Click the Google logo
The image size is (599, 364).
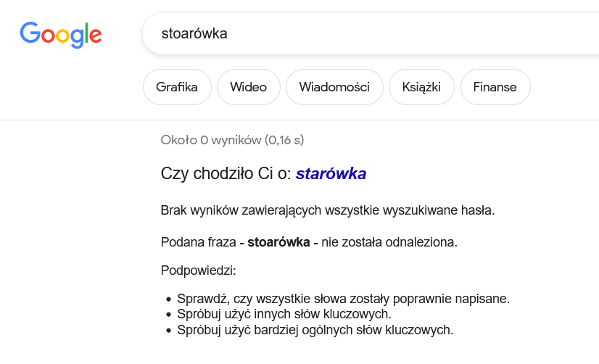(x=61, y=34)
